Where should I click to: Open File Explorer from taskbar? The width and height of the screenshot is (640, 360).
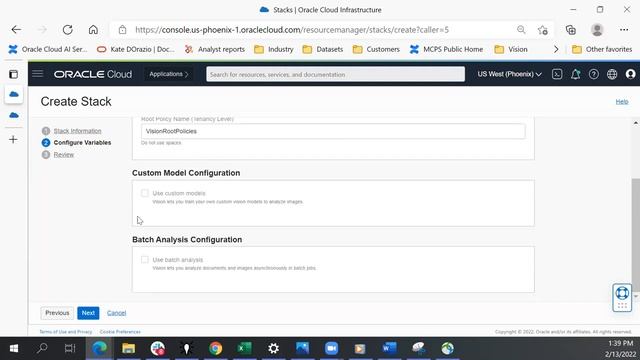[x=129, y=348]
